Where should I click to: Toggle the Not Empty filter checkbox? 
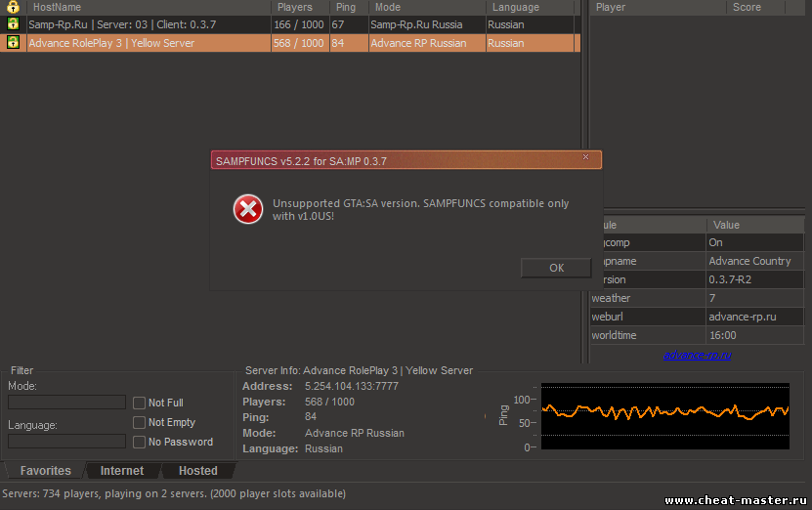point(140,422)
